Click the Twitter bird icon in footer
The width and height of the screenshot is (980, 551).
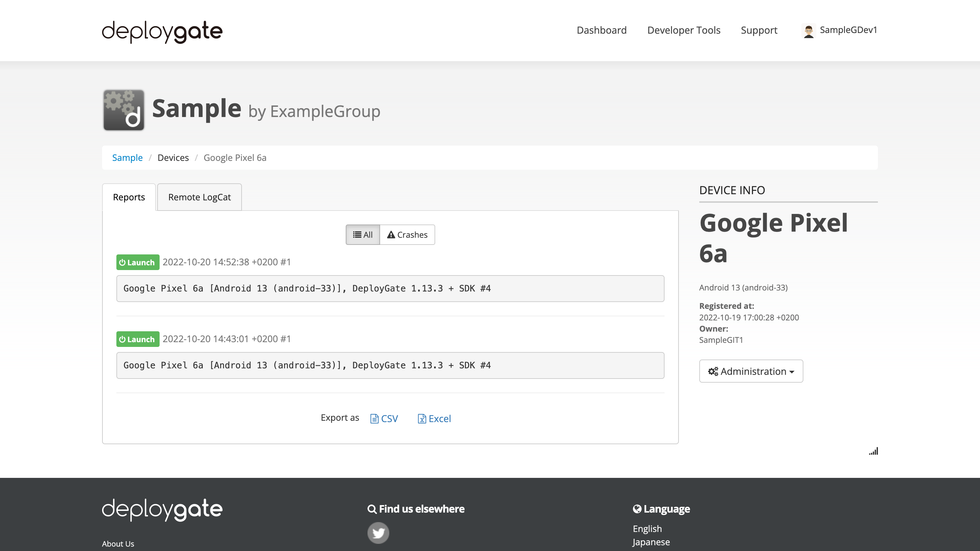pyautogui.click(x=378, y=532)
